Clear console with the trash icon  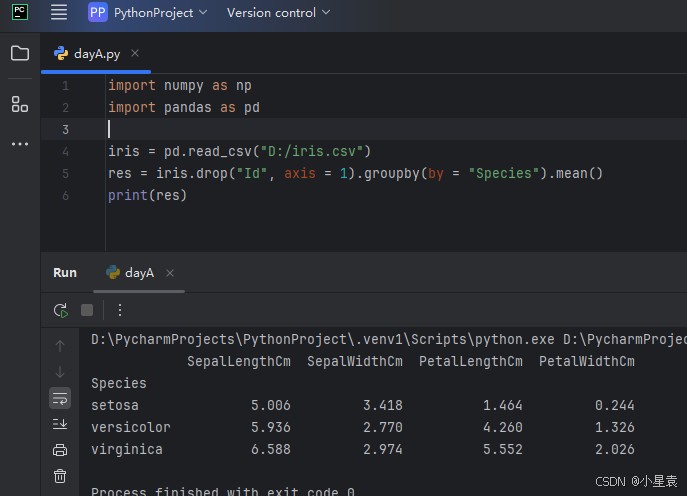(x=60, y=476)
